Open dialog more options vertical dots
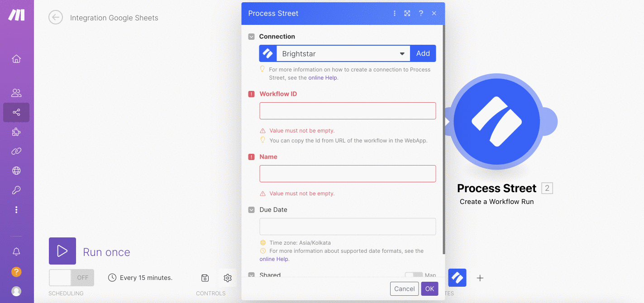Screen dimensions: 644x303 395,14
